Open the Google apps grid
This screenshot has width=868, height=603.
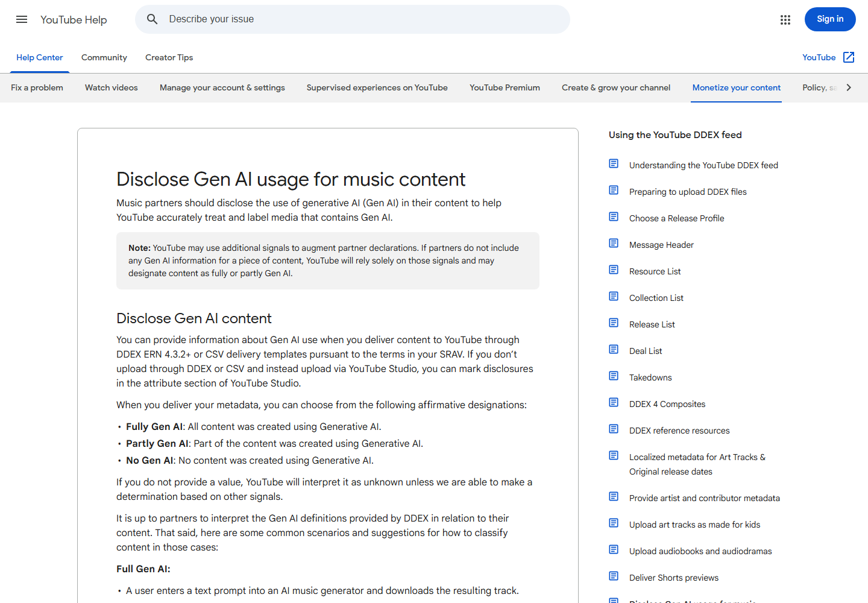coord(785,20)
